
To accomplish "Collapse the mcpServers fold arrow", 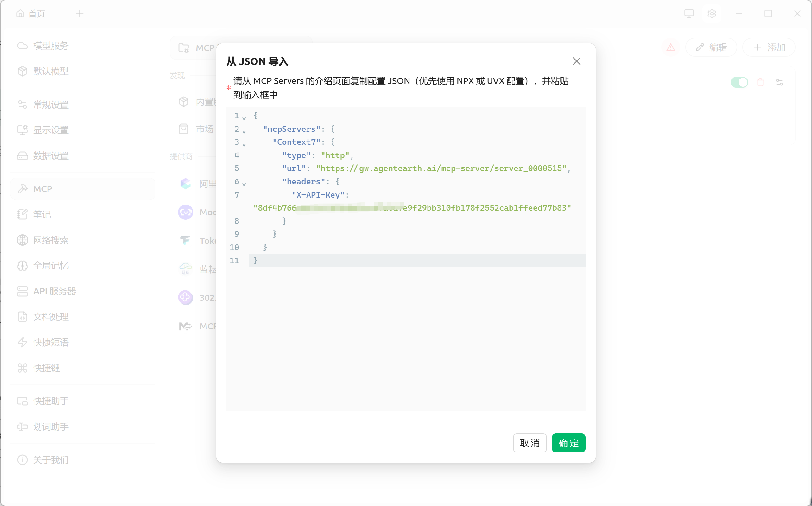I will [244, 131].
